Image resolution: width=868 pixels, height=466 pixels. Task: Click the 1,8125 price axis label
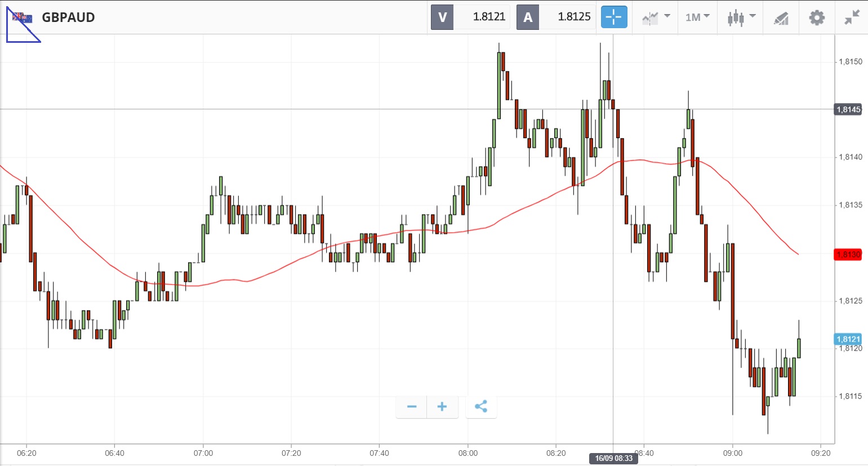pos(851,301)
